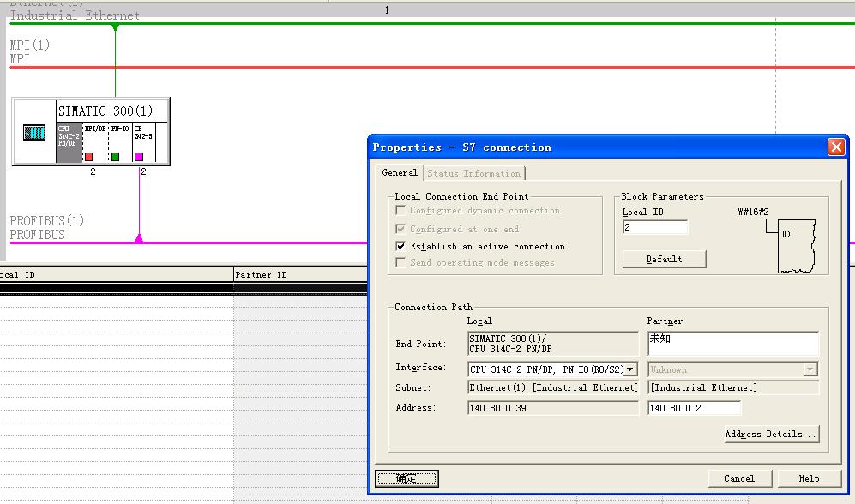Toggle Configured dynamic connection checkbox

[400, 210]
